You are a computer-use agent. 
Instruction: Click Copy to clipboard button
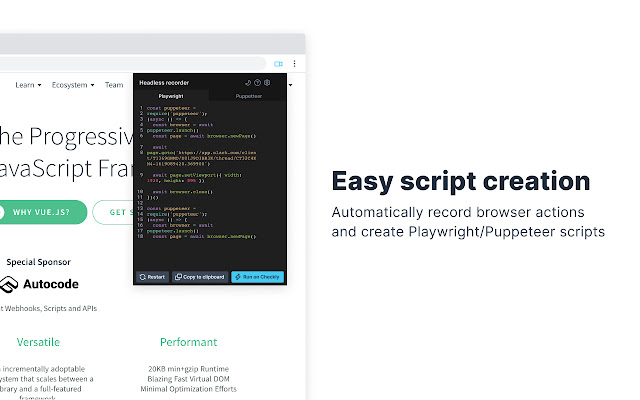pos(200,277)
